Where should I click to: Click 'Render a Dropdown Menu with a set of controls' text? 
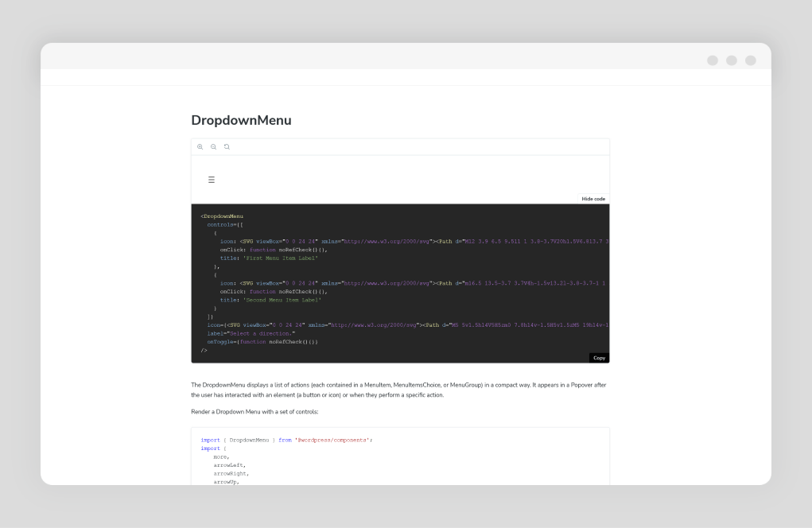click(x=254, y=412)
